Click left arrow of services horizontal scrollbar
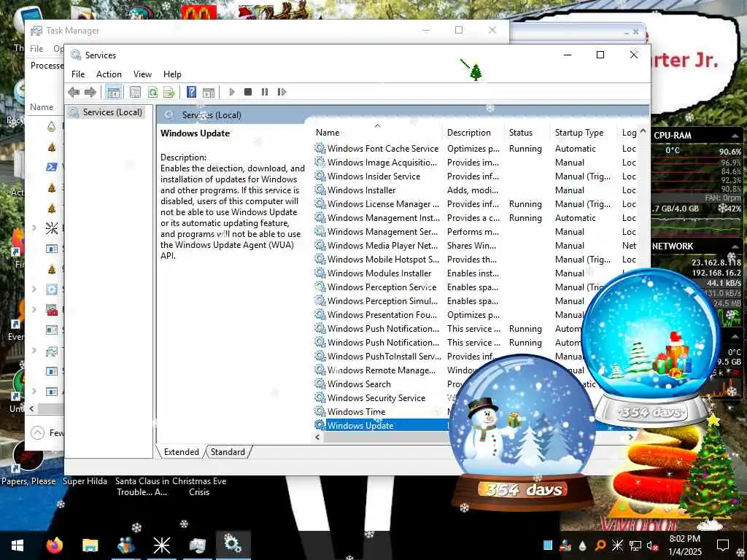The height and width of the screenshot is (560, 747). pyautogui.click(x=318, y=437)
